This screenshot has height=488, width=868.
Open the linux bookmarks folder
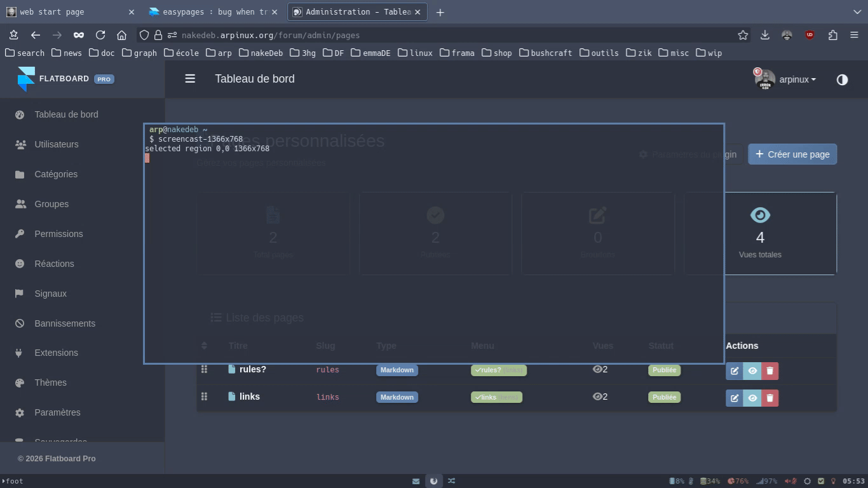click(415, 53)
